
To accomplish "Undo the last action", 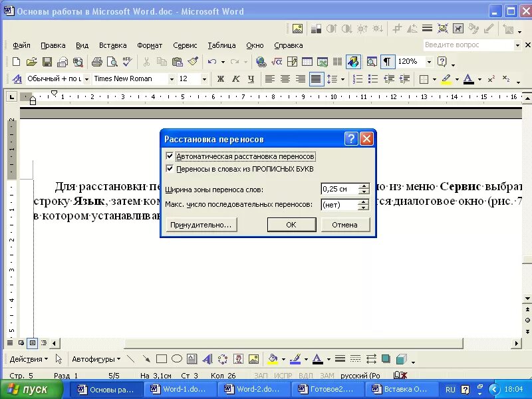I will pos(212,62).
